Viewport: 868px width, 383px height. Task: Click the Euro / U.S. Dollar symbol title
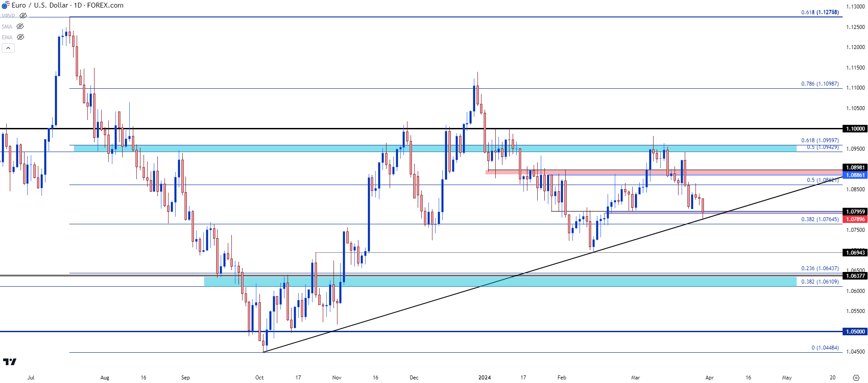point(40,5)
